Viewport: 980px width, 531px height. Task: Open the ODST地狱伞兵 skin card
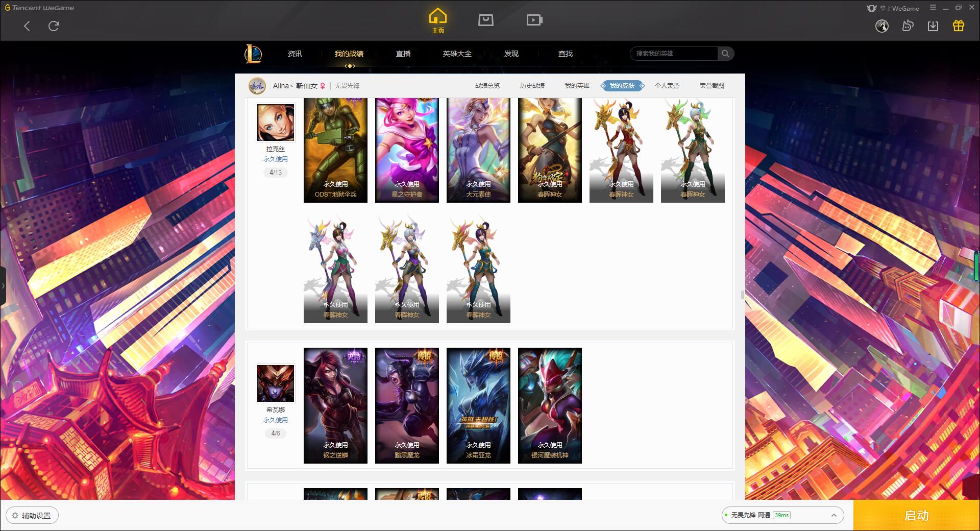(335, 150)
